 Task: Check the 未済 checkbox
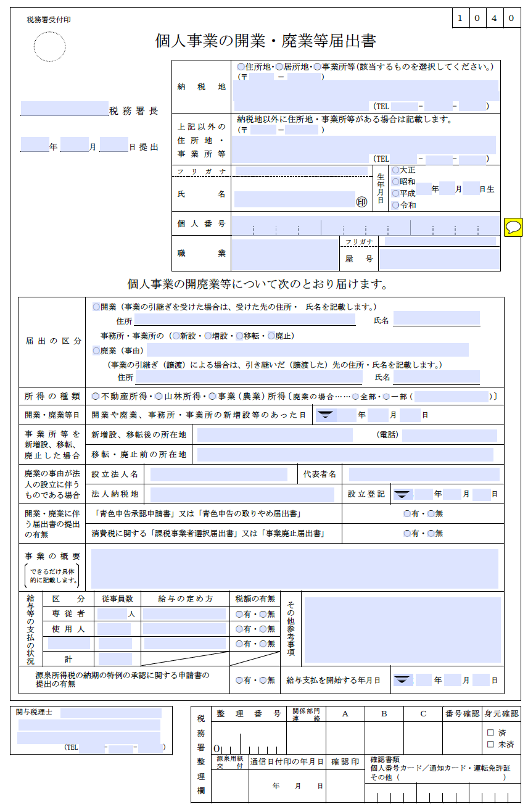point(490,745)
